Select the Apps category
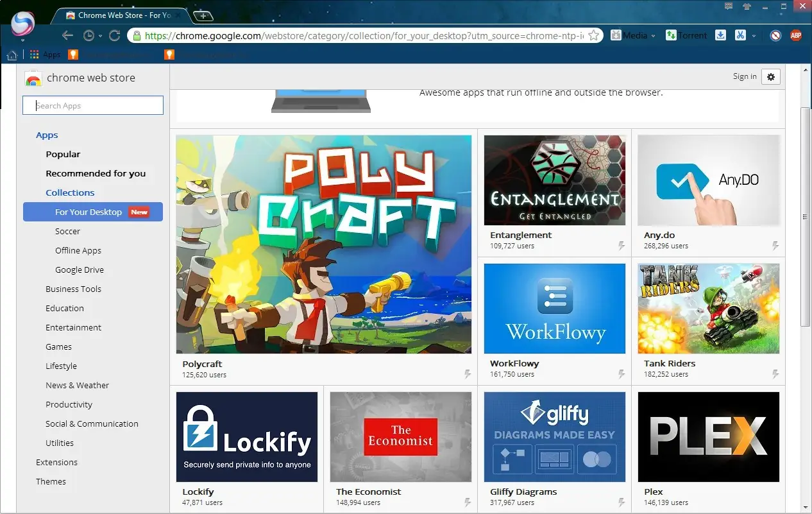 pyautogui.click(x=47, y=135)
